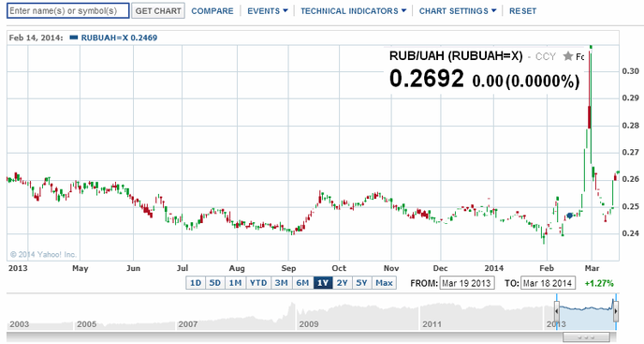Click the left range slider handle
The height and width of the screenshot is (344, 644).
pos(557,312)
